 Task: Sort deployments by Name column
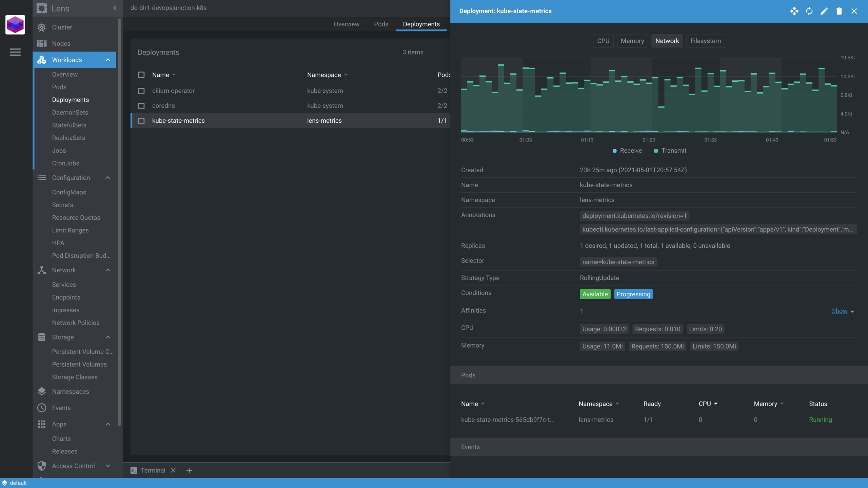(x=164, y=75)
